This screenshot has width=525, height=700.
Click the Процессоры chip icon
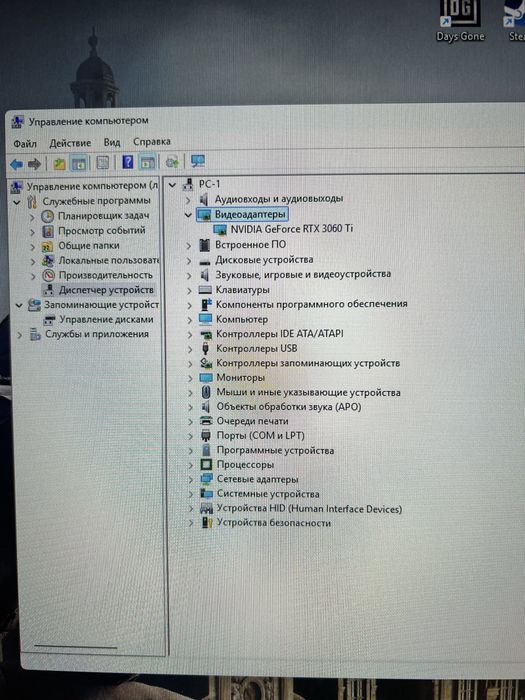[206, 465]
